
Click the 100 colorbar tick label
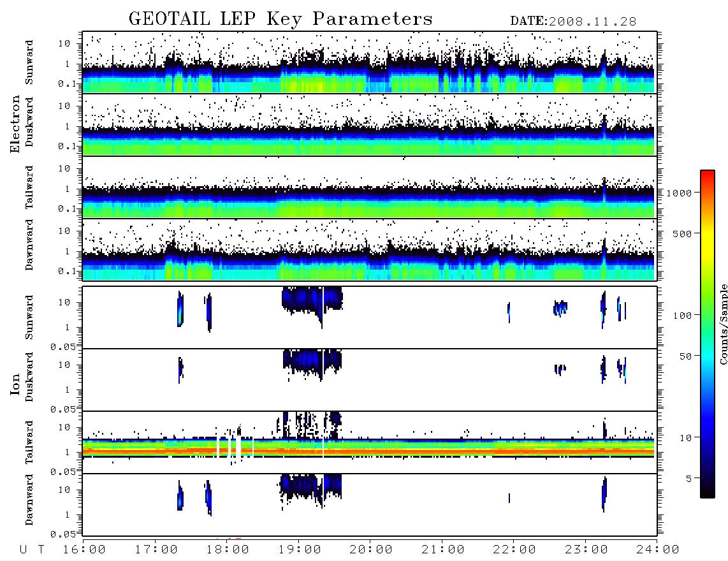pyautogui.click(x=682, y=316)
